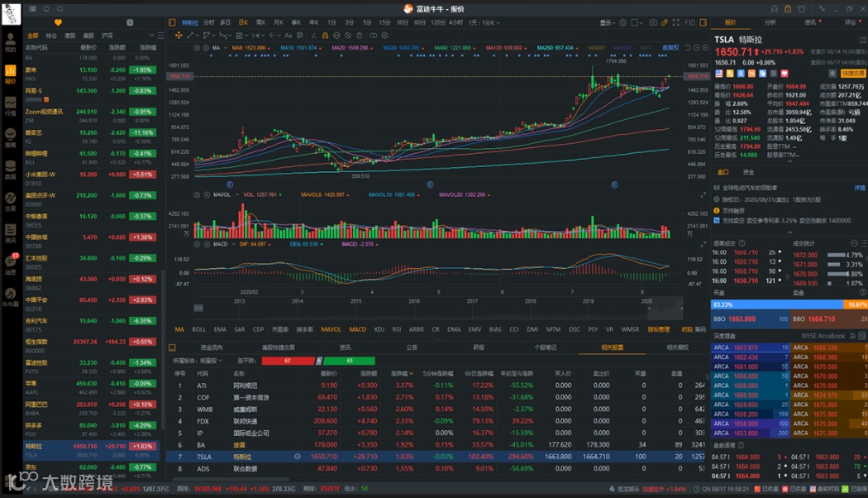
Task: Open MACD indicator settings gear icon
Action: [x=197, y=244]
